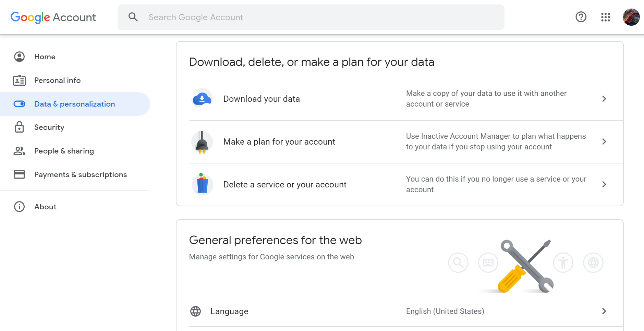
Task: Click the trash bin delete service icon
Action: [202, 184]
